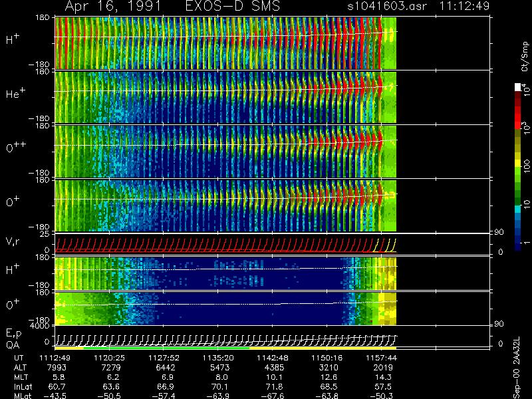The image size is (532, 399).
Task: Click altitude value '2019'
Action: pyautogui.click(x=383, y=368)
